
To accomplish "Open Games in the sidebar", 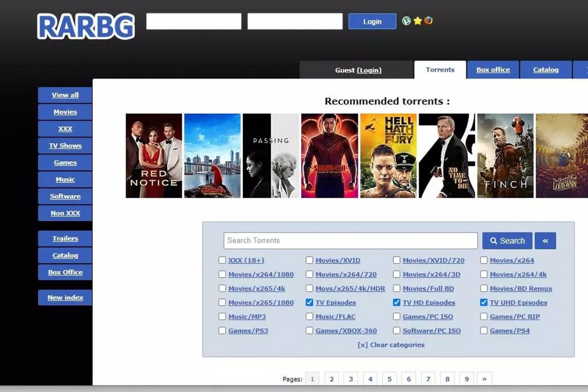I will (65, 162).
